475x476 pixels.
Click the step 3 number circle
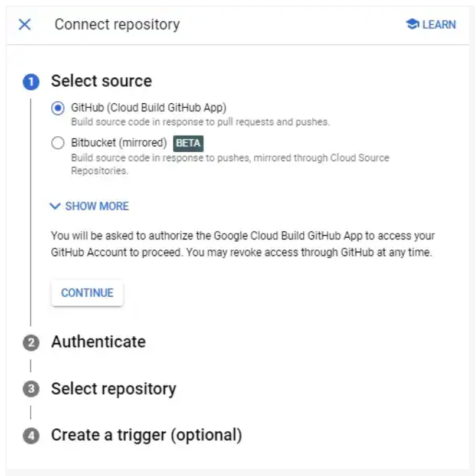31,389
